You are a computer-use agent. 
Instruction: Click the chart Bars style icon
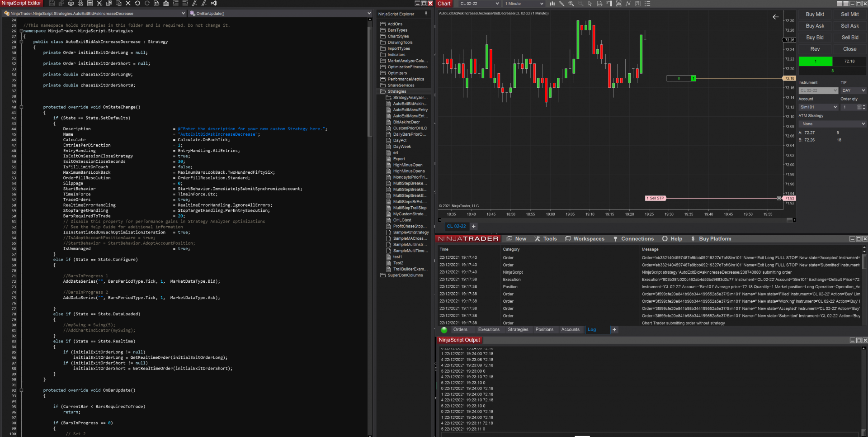(552, 4)
